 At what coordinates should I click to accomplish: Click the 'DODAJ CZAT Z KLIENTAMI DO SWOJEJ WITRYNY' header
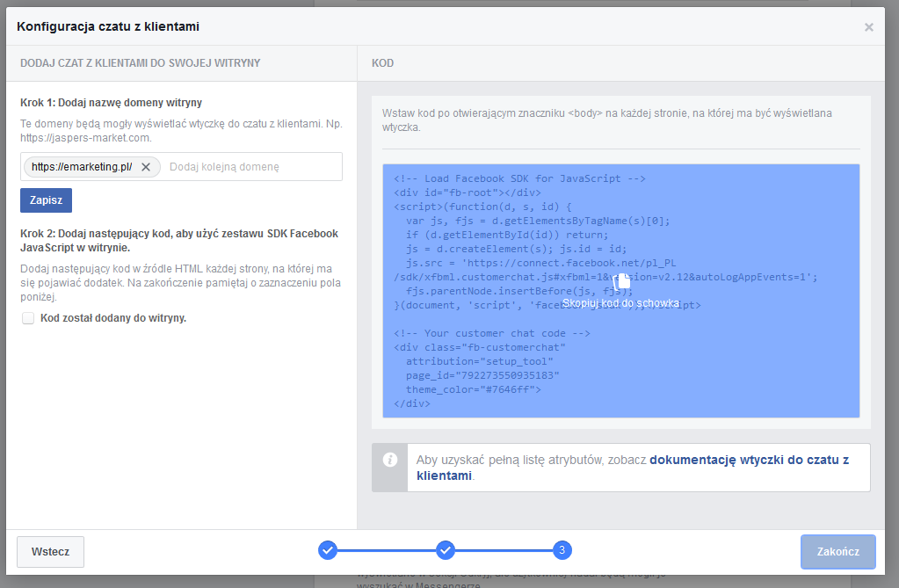click(141, 63)
